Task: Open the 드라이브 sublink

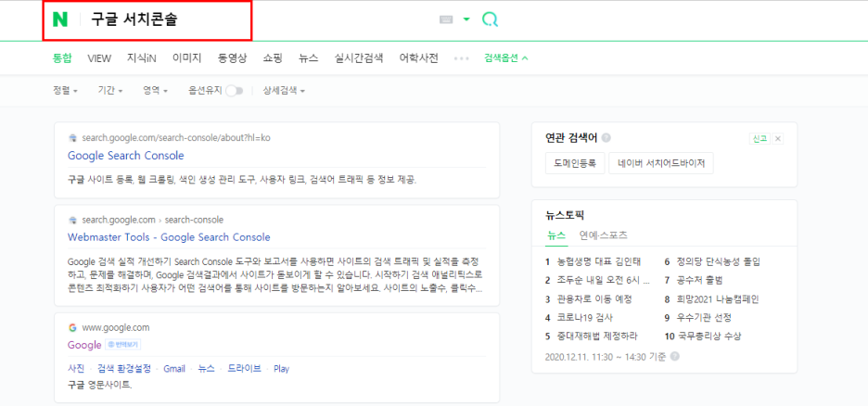Action: click(x=244, y=369)
